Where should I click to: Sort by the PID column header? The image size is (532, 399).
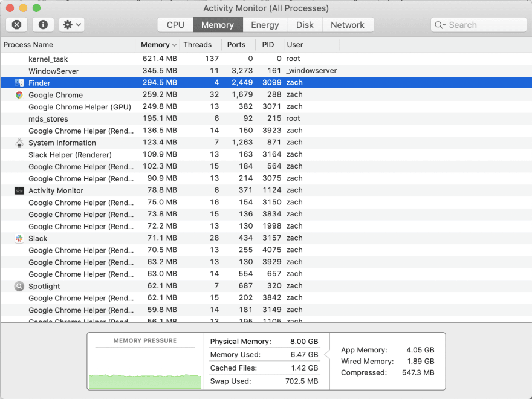tap(270, 45)
